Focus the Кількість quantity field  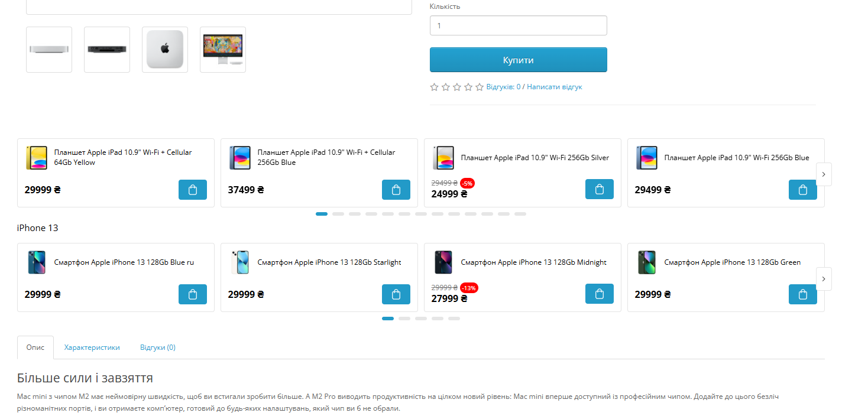519,25
